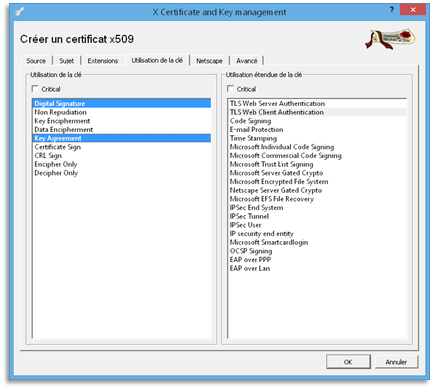This screenshot has height=389, width=433.
Task: Click the XCA title bar app icon
Action: tap(20, 12)
